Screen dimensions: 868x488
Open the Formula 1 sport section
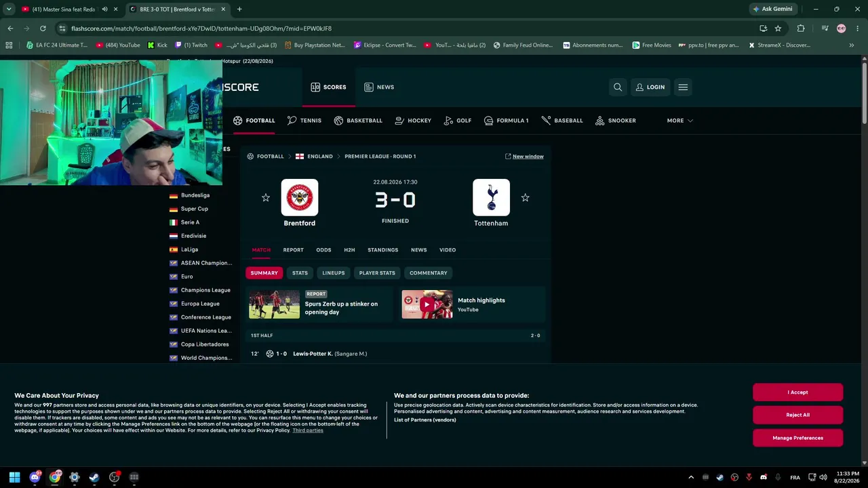(x=507, y=121)
